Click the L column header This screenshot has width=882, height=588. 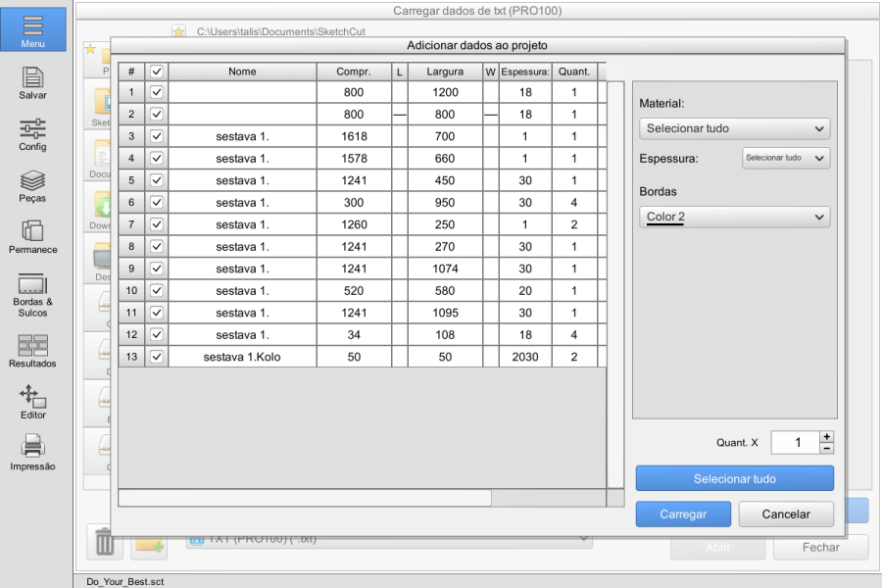tap(400, 72)
